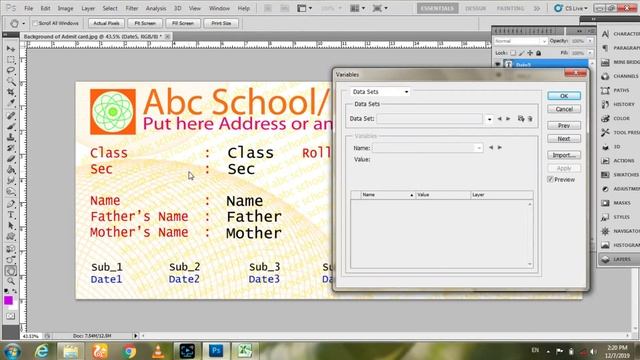Open the Paths panel icon

pyautogui.click(x=605, y=90)
